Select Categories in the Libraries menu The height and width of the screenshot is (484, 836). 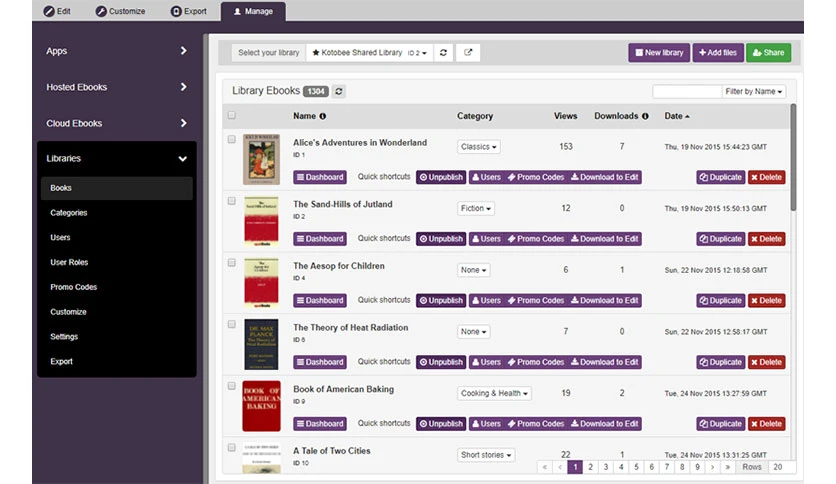pos(117,213)
